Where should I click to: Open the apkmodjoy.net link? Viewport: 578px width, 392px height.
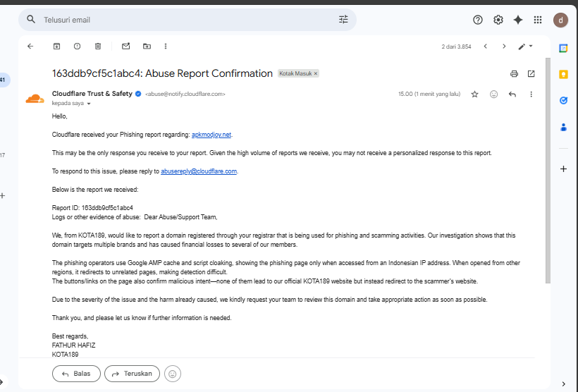[211, 135]
